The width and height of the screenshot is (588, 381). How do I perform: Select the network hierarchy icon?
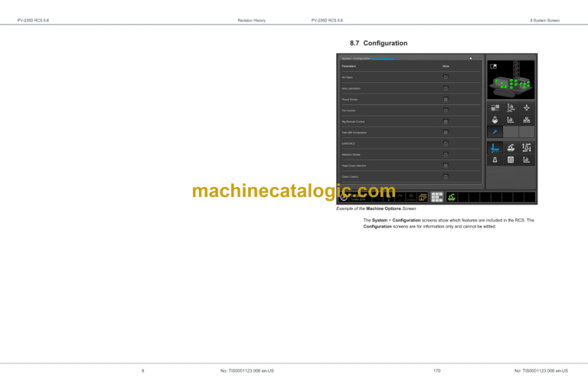click(x=527, y=120)
